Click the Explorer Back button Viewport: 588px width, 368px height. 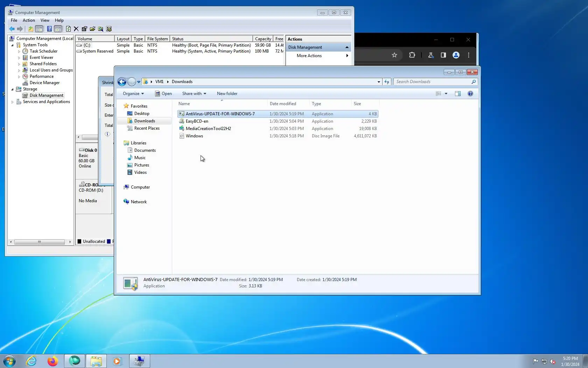(122, 82)
